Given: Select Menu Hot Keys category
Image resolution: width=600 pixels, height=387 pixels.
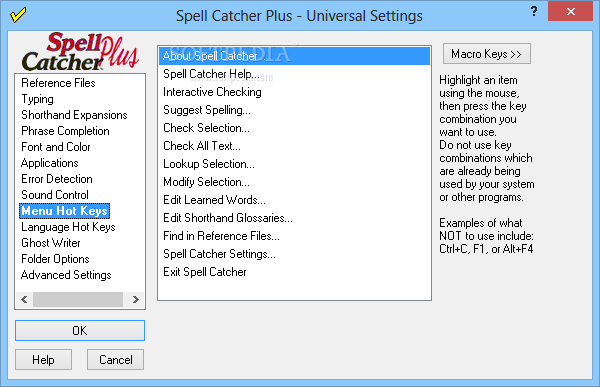Looking at the screenshot, I should point(65,211).
